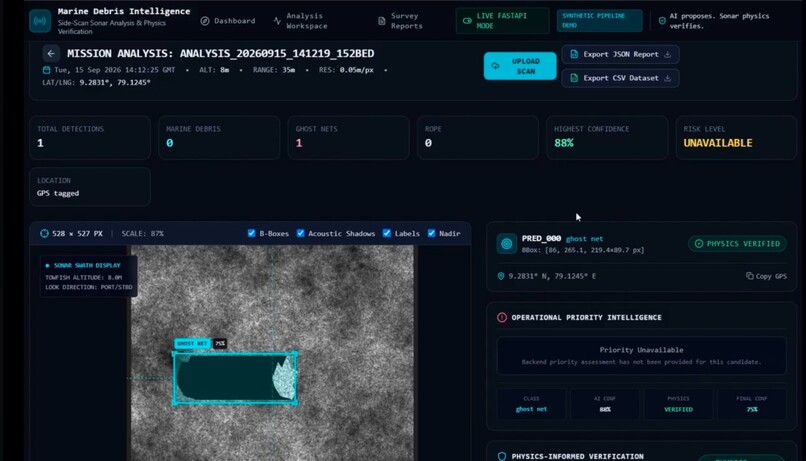
Task: Select the Ghost Net detection label
Action: point(192,343)
